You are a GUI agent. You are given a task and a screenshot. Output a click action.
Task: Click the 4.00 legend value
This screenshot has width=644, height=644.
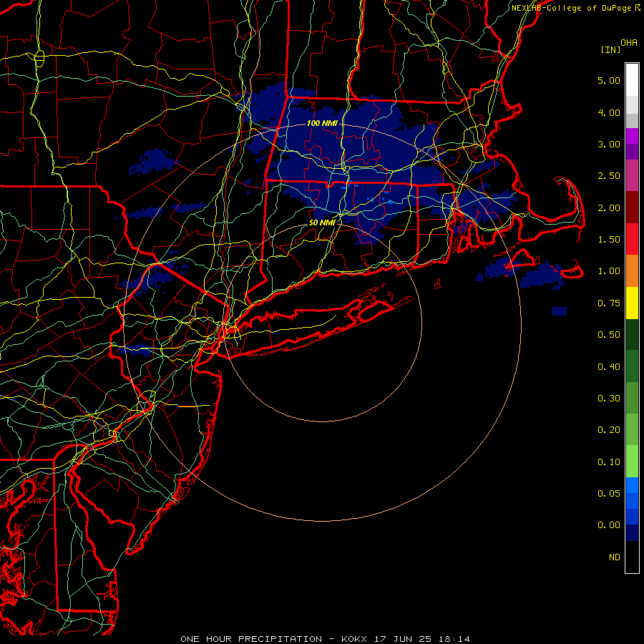609,112
